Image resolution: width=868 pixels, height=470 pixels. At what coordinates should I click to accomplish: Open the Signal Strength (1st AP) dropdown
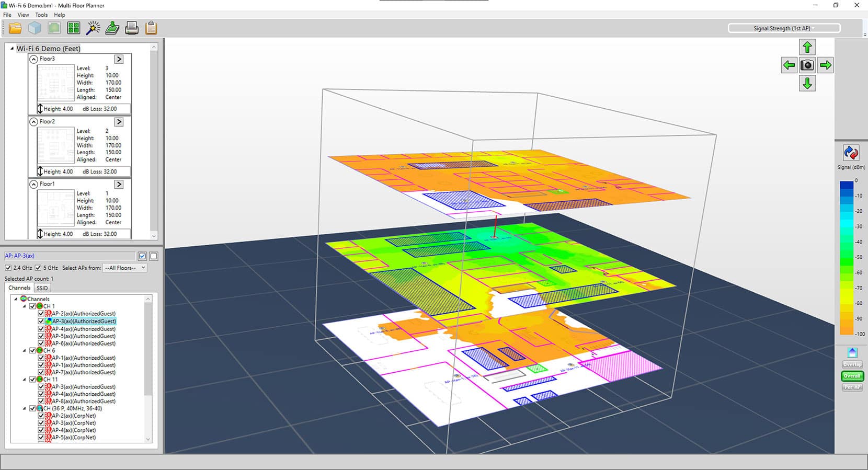tap(784, 28)
